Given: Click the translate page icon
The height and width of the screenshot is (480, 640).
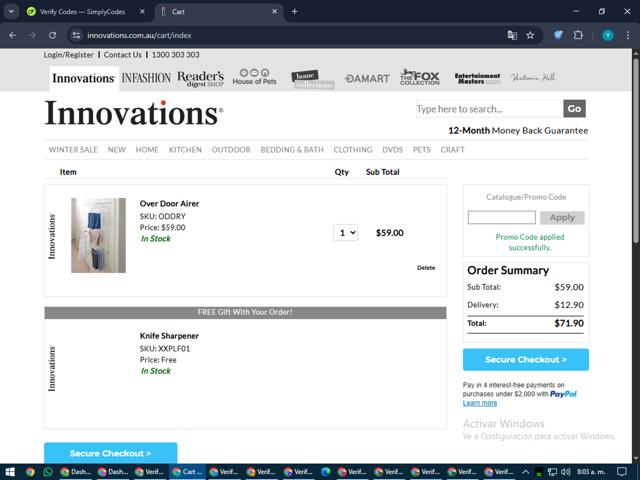Looking at the screenshot, I should [512, 36].
